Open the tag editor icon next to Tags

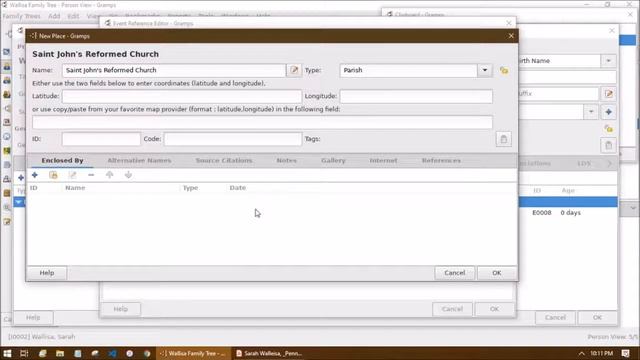(x=503, y=139)
